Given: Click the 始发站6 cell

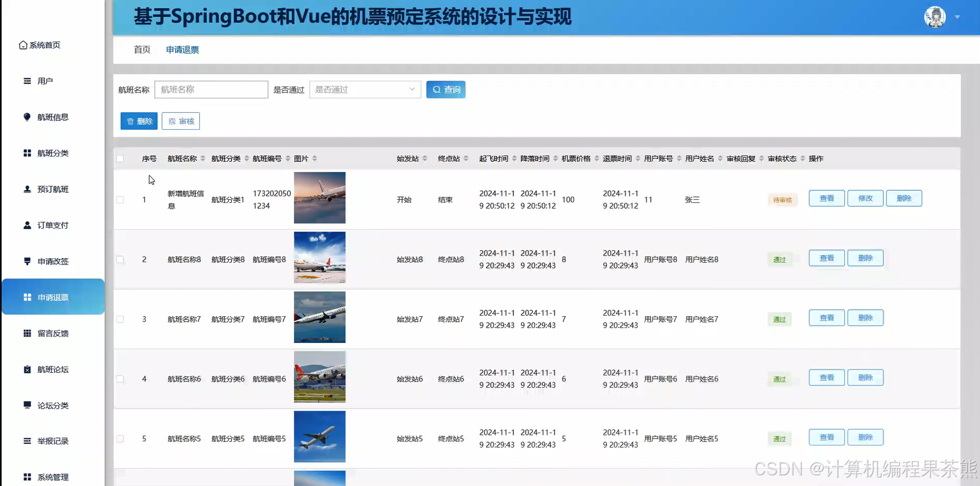Looking at the screenshot, I should pyautogui.click(x=410, y=379).
